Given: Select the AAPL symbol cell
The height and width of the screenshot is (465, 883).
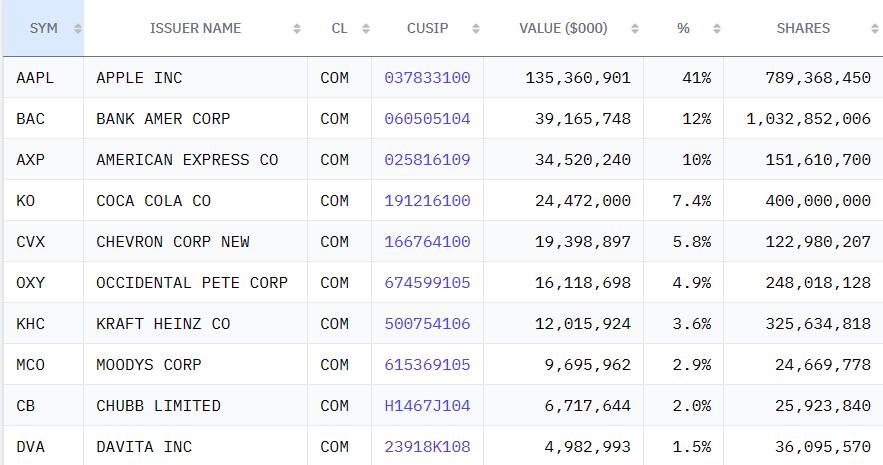Looking at the screenshot, I should (43, 78).
